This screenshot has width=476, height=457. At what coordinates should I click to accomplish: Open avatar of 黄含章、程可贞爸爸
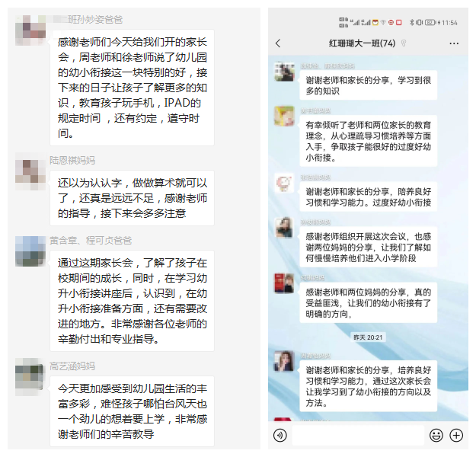click(x=30, y=251)
